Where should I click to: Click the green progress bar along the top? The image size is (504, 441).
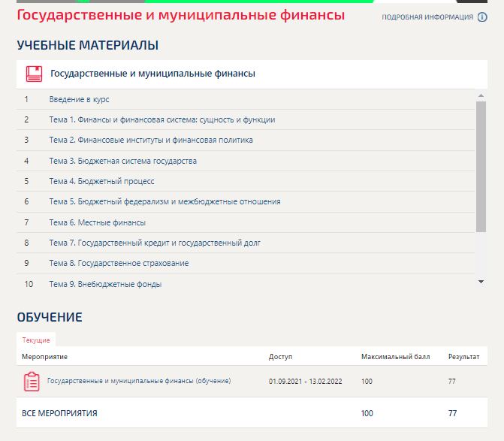coord(259,2)
